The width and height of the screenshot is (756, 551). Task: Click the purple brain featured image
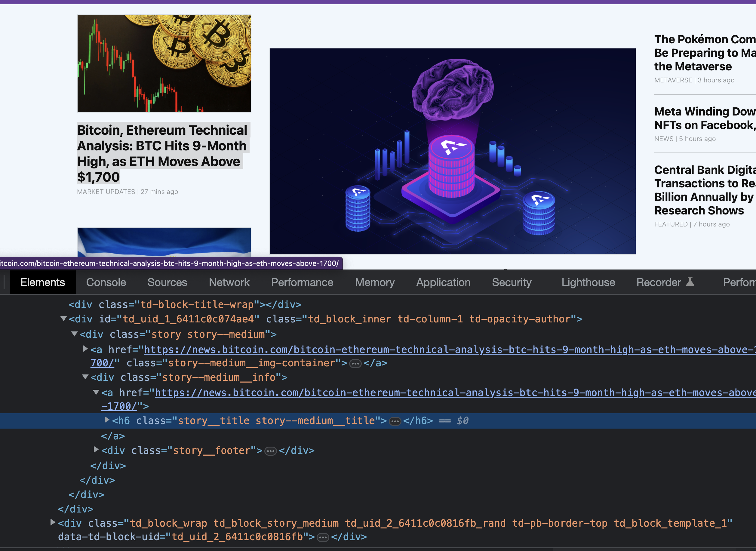pos(453,151)
